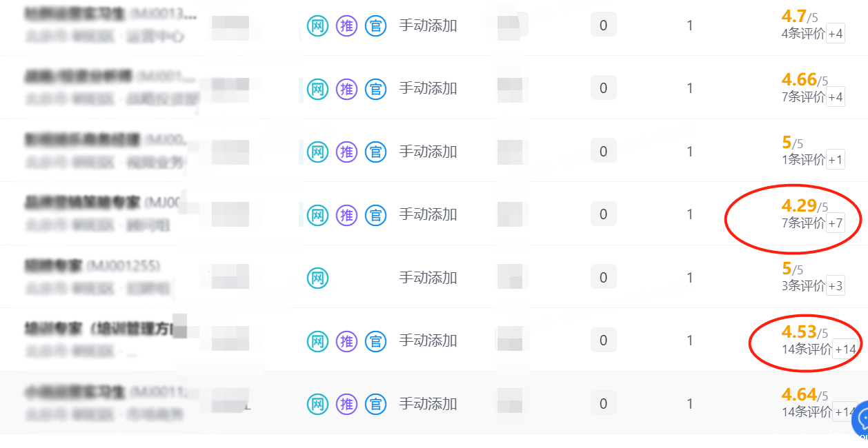Click the 0 count badge in the 4.64 row
This screenshot has height=448, width=868.
603,404
